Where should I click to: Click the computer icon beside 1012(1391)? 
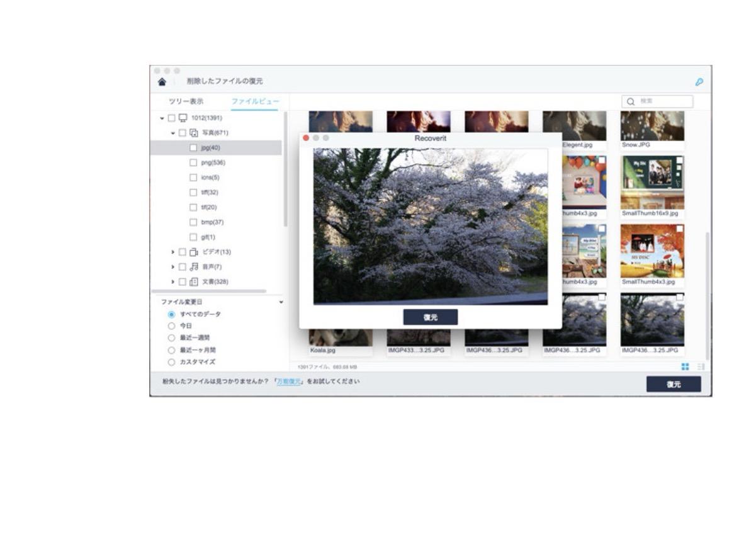[183, 118]
